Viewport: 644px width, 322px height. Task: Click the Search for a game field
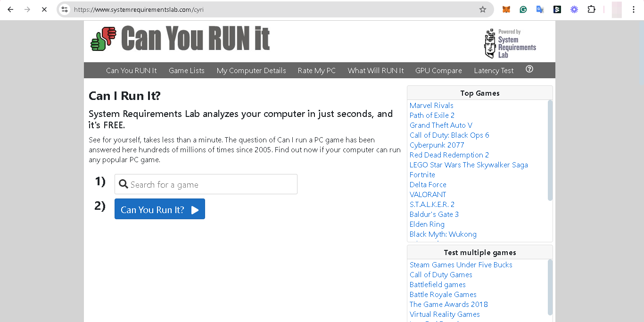206,184
